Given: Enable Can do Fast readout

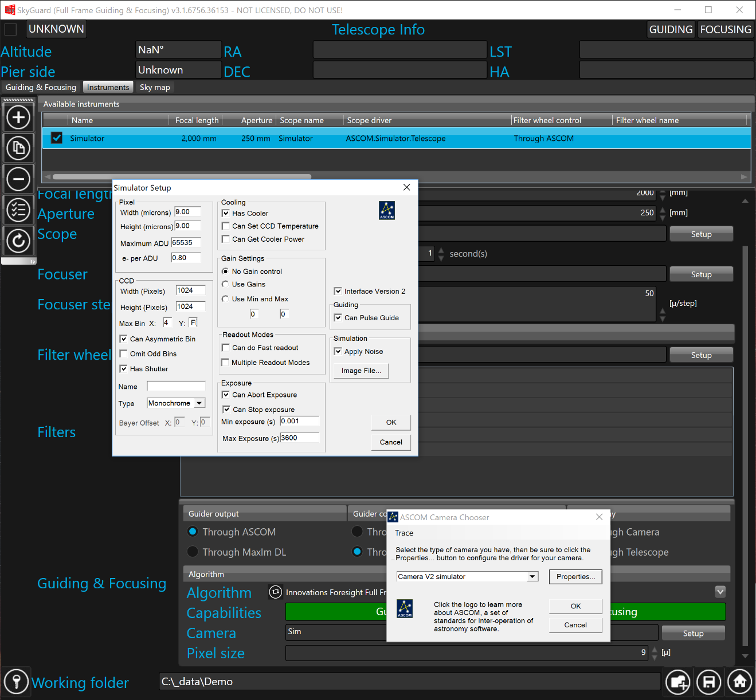Looking at the screenshot, I should click(x=226, y=348).
